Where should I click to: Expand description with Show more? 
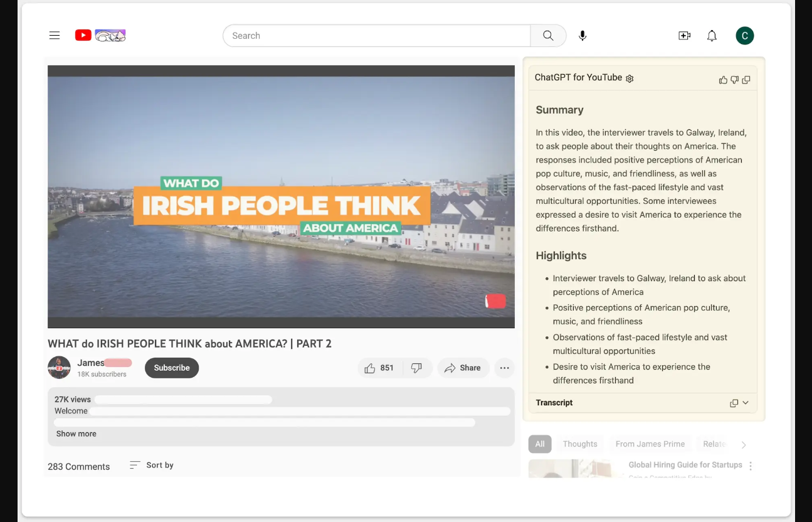(76, 434)
